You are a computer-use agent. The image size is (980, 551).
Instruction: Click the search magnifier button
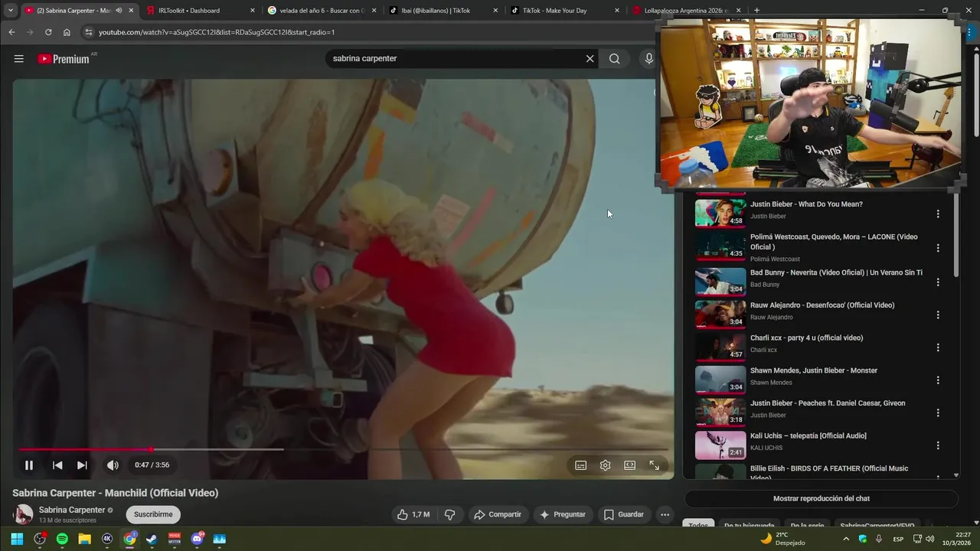(614, 59)
